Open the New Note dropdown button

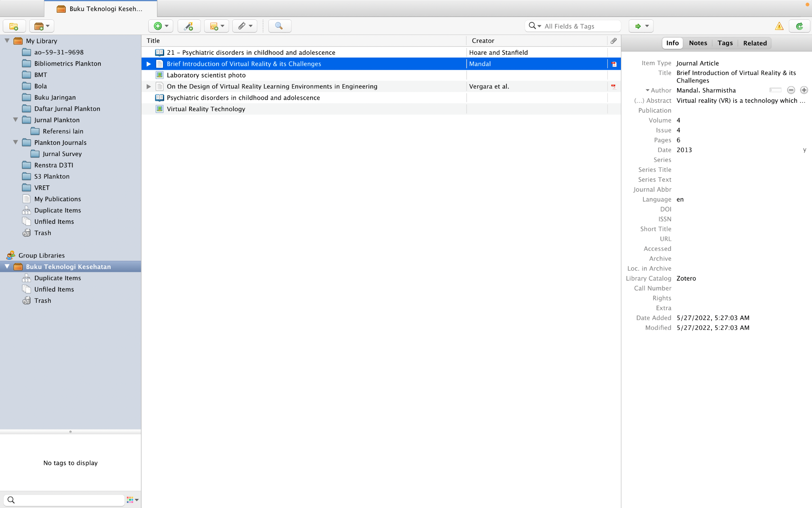(216, 26)
